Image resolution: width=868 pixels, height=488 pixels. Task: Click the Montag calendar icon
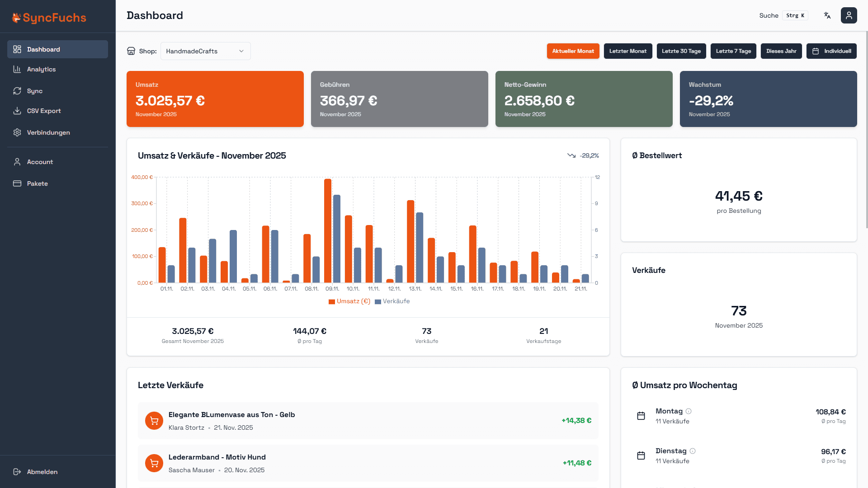pos(641,416)
